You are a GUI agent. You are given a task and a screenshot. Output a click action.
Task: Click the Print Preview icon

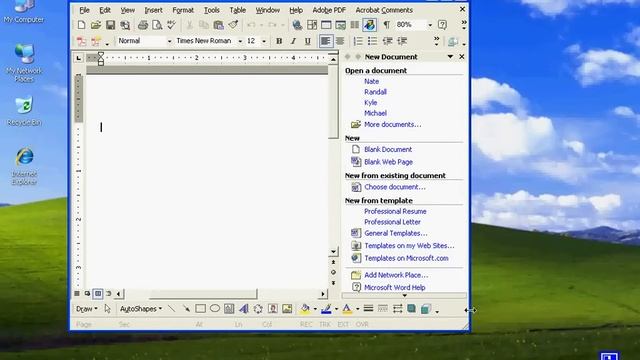click(x=157, y=25)
